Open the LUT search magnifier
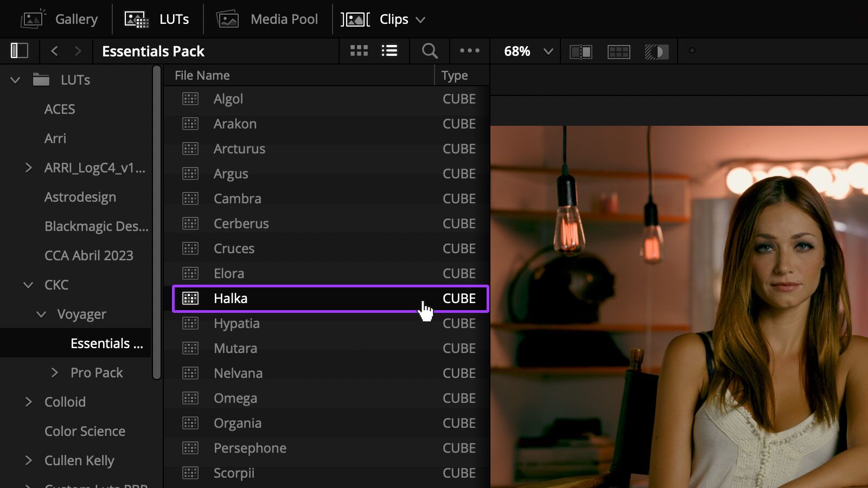Image resolution: width=868 pixels, height=488 pixels. tap(430, 51)
